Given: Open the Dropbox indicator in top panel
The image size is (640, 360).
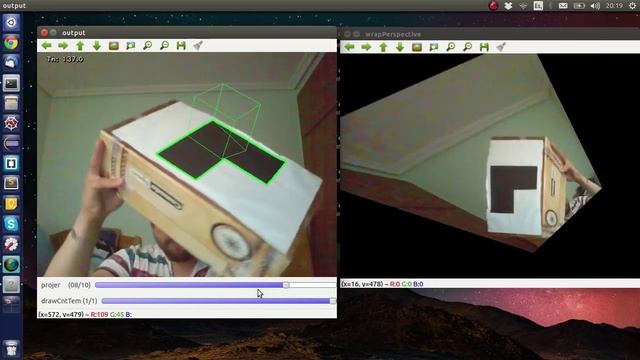Looking at the screenshot, I should pyautogui.click(x=508, y=6).
